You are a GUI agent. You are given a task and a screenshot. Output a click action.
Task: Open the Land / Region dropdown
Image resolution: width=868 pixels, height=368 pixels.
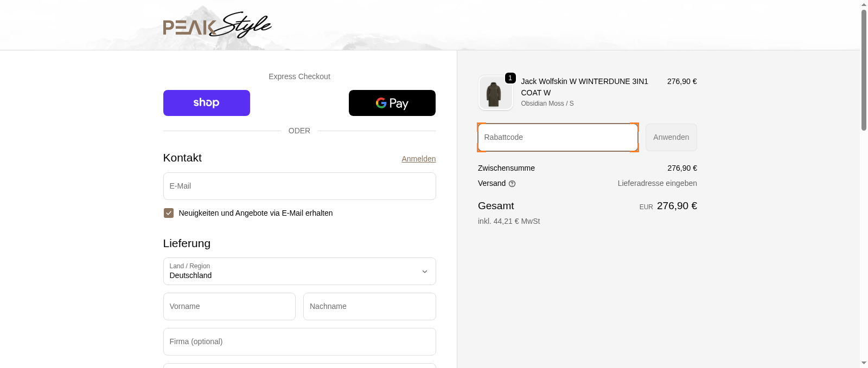[299, 271]
